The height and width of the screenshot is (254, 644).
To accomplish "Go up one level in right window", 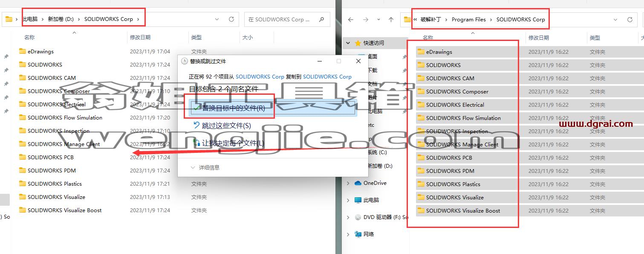I will click(x=391, y=20).
